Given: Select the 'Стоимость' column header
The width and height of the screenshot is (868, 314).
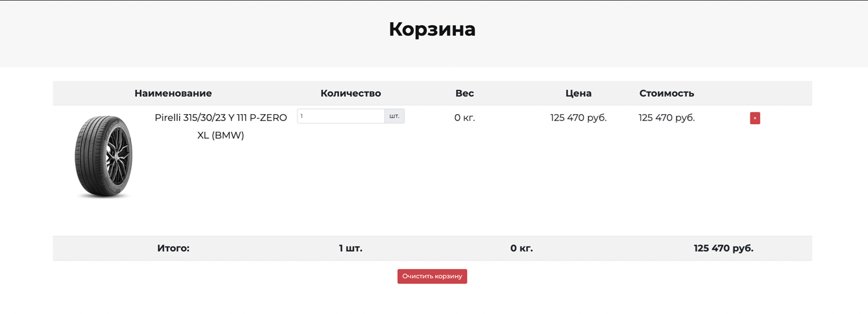Looking at the screenshot, I should (666, 93).
